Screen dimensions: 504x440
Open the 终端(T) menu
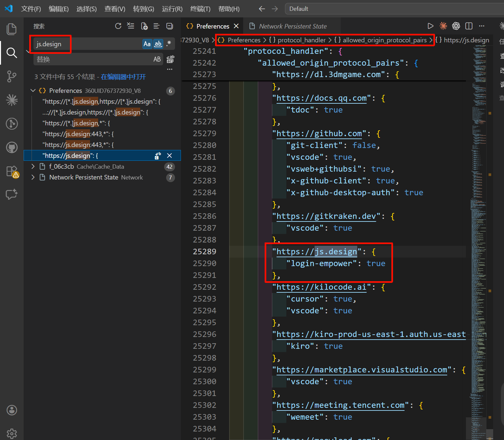pyautogui.click(x=200, y=9)
